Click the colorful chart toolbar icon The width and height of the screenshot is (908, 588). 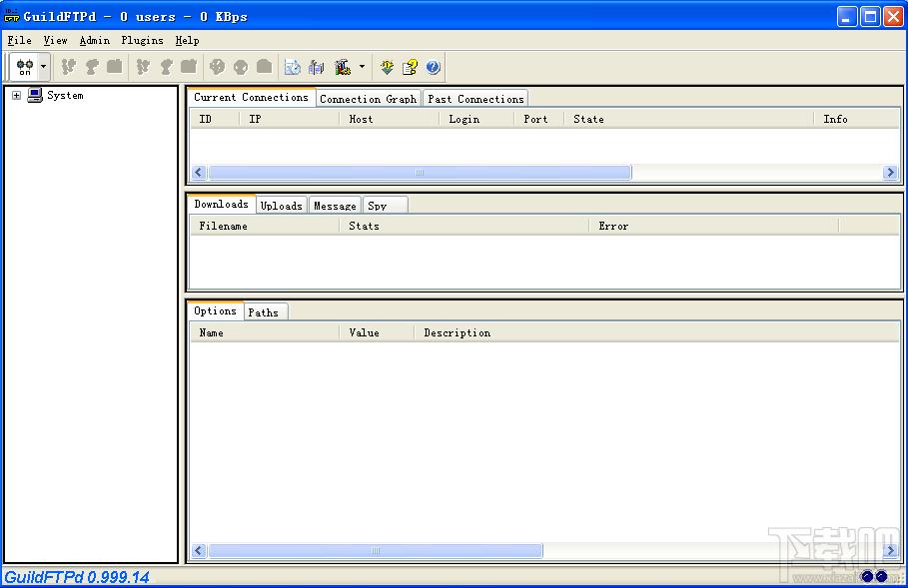343,67
